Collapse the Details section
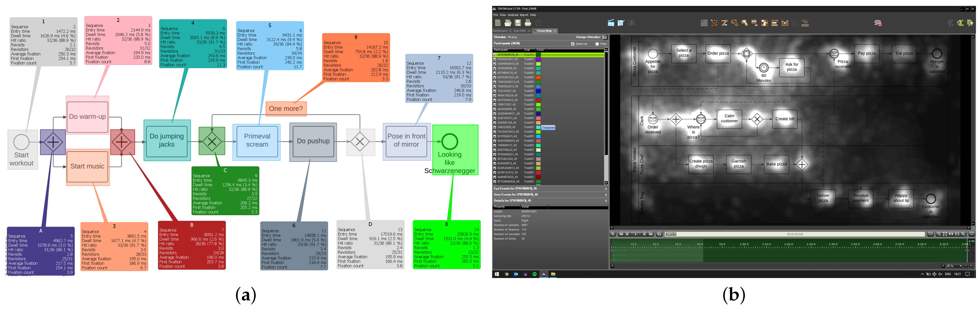This screenshot has width=980, height=309. [x=606, y=201]
